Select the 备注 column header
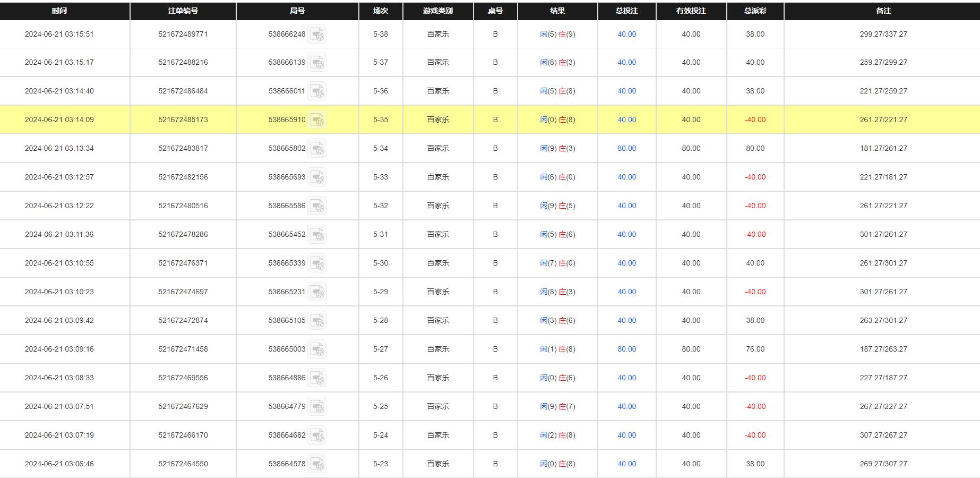The height and width of the screenshot is (478, 980). (882, 10)
